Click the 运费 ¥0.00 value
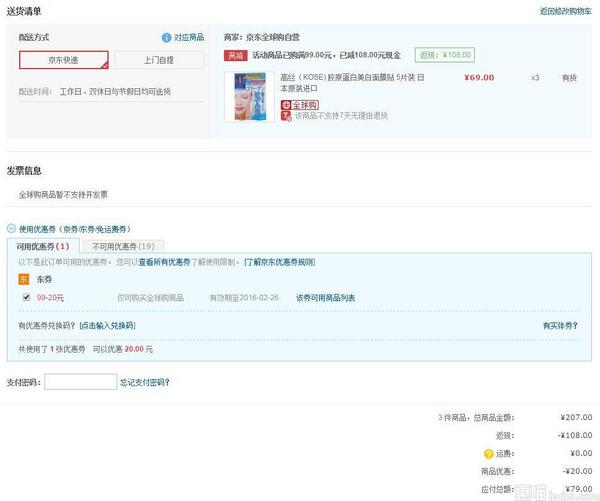Image resolution: width=600 pixels, height=501 pixels. [x=581, y=453]
